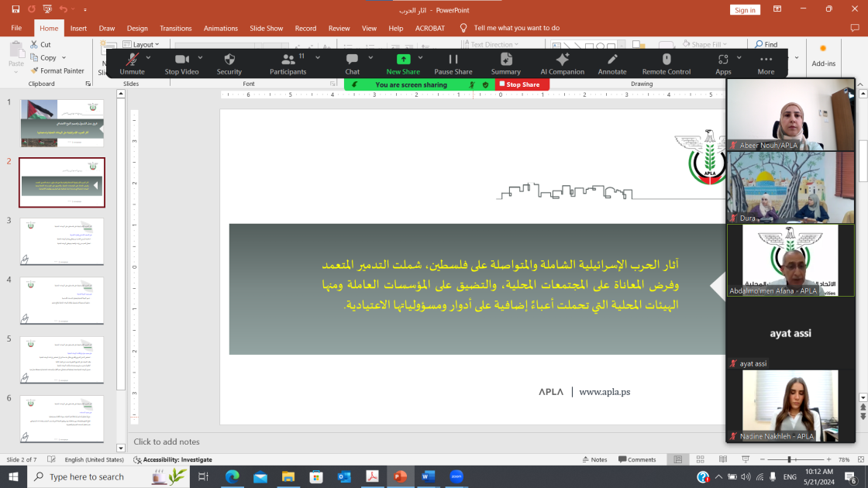Select slide 4 thumbnail

[x=62, y=301]
